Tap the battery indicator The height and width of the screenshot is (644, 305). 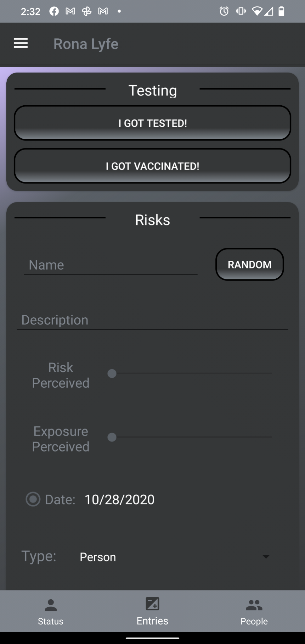tap(281, 11)
